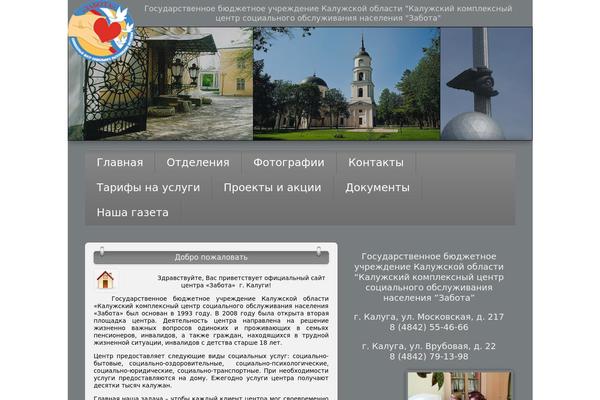Click the partially visible photo in sidebar
Screen dimensions: 600x400
459,385
